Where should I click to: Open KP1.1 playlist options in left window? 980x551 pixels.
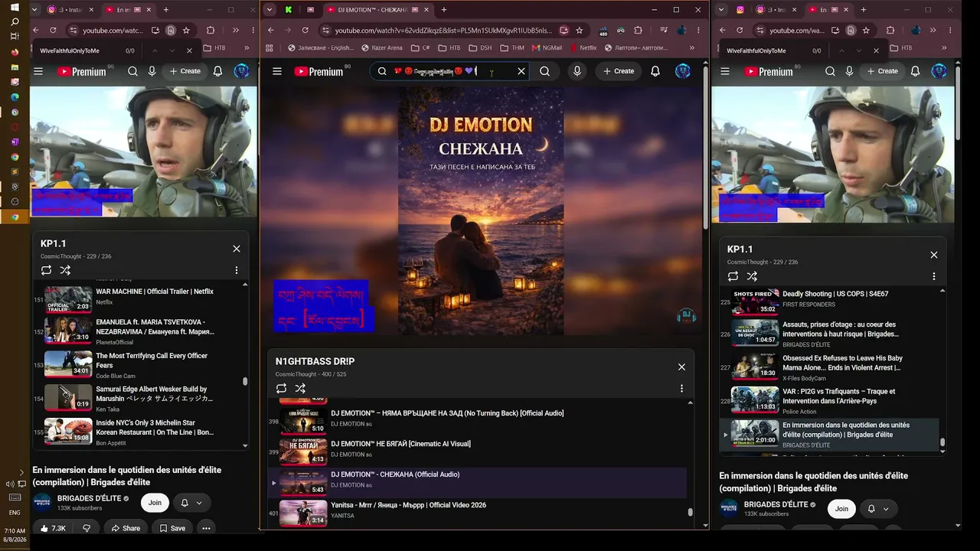coord(237,270)
